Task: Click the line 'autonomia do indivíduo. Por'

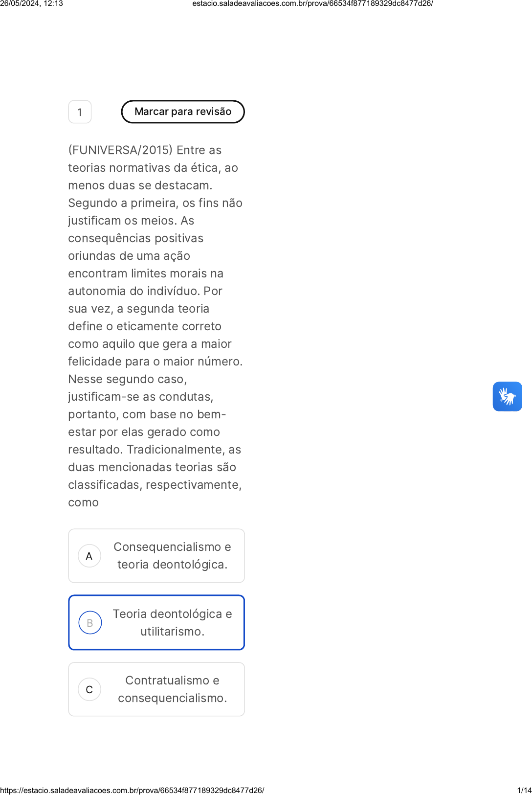Action: (x=145, y=291)
